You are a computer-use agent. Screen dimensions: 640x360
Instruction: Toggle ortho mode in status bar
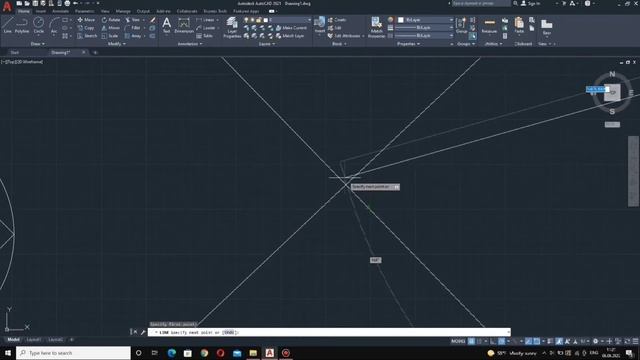click(493, 341)
